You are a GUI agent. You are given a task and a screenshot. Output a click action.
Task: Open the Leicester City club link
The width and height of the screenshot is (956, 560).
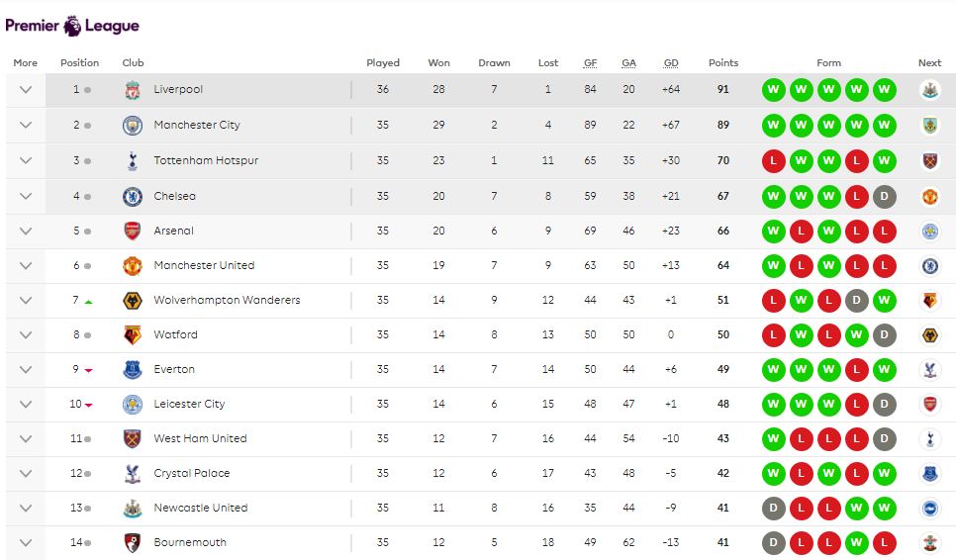point(189,404)
